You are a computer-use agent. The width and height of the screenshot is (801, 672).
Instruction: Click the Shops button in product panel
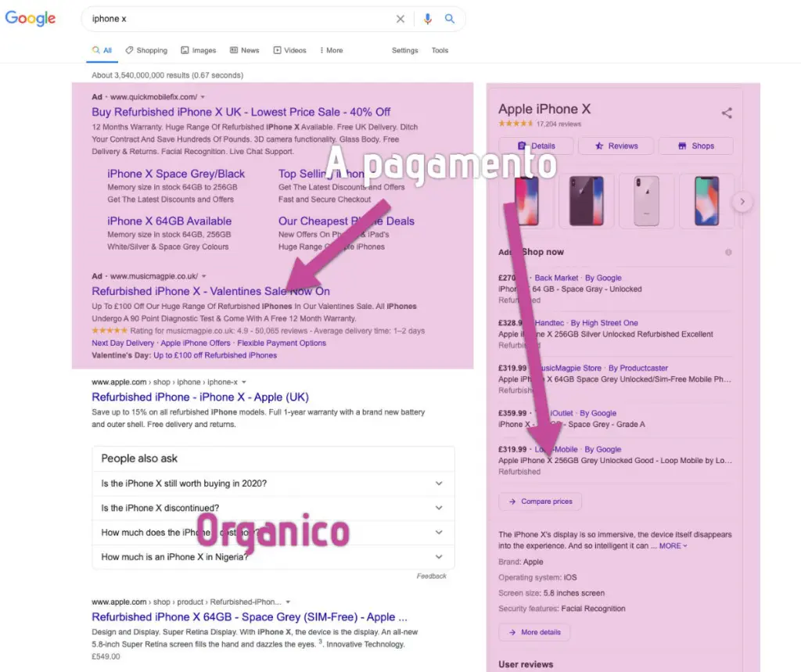tap(695, 146)
